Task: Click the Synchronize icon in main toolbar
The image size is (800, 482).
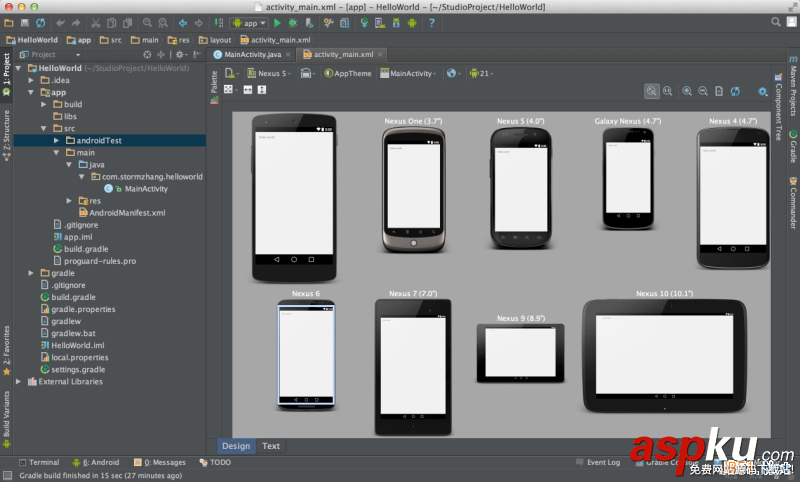Action: point(40,22)
